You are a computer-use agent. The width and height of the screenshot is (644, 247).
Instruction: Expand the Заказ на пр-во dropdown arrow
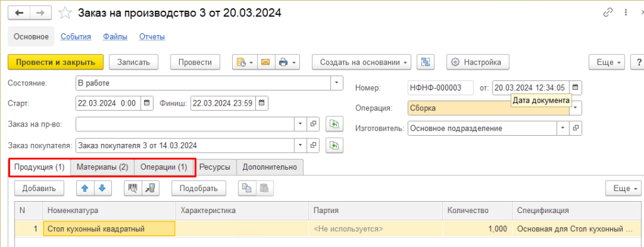click(x=300, y=123)
